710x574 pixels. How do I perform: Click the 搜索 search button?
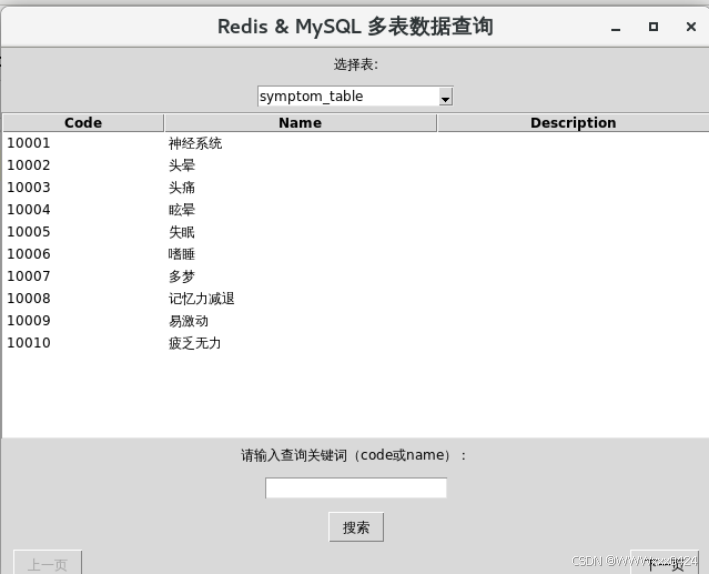(x=356, y=527)
